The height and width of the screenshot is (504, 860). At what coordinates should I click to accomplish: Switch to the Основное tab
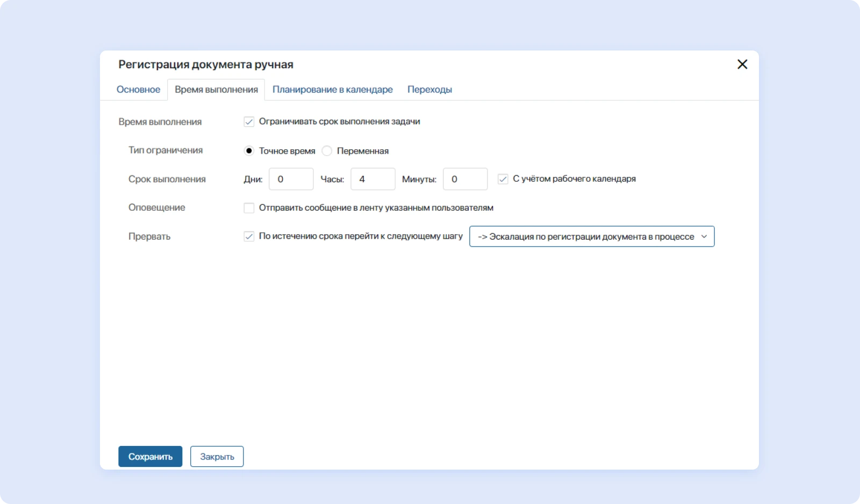click(x=138, y=90)
